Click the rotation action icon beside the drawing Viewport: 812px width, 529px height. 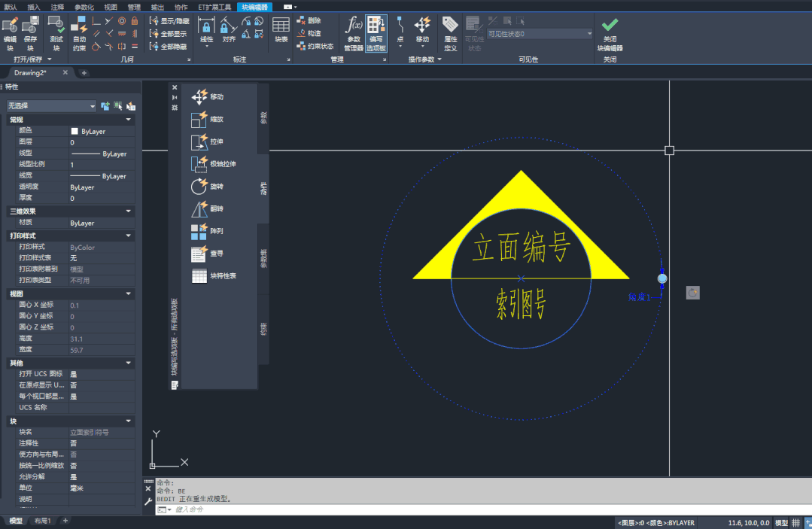click(x=692, y=293)
